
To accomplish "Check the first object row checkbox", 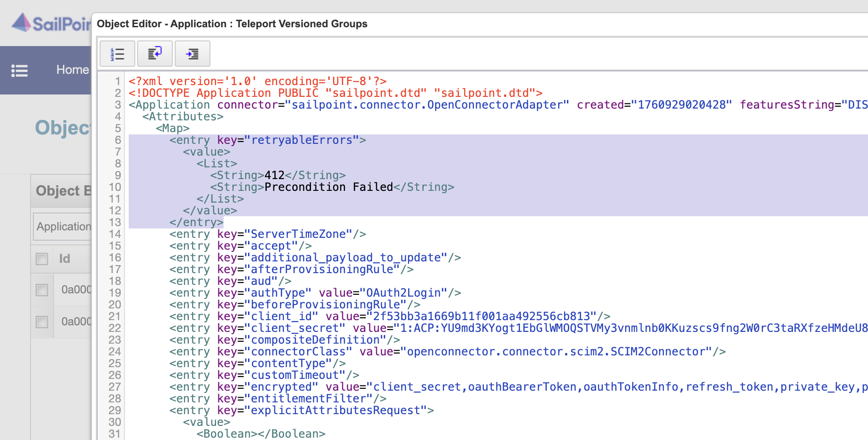I will click(x=42, y=290).
